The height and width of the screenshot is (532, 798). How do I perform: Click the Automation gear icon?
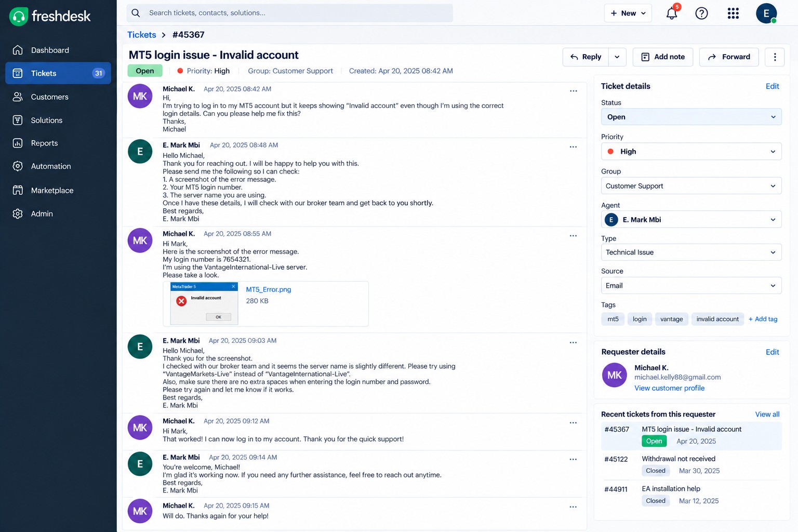click(18, 166)
